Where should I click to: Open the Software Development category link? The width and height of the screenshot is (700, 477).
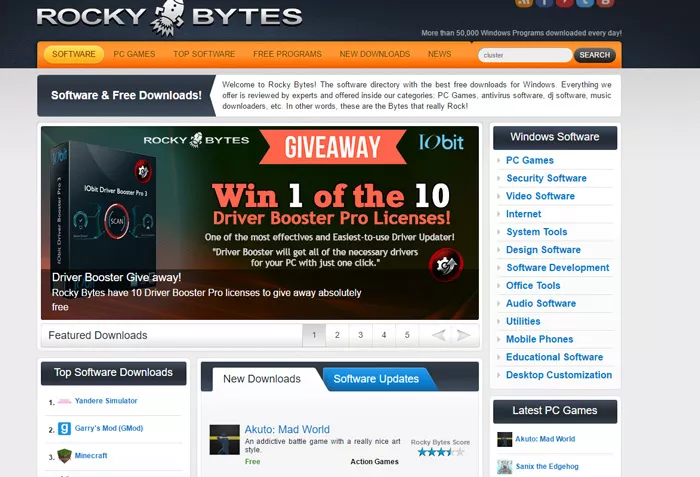(x=558, y=268)
